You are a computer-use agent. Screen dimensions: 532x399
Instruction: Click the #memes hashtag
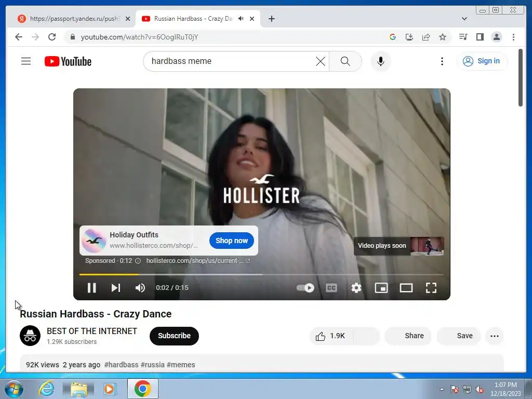[181, 365]
